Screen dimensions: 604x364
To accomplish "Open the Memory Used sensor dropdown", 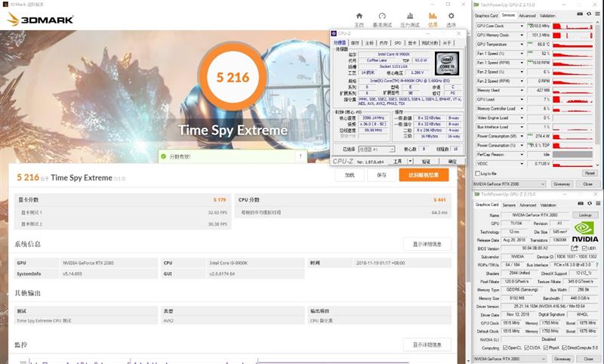I will 522,91.
